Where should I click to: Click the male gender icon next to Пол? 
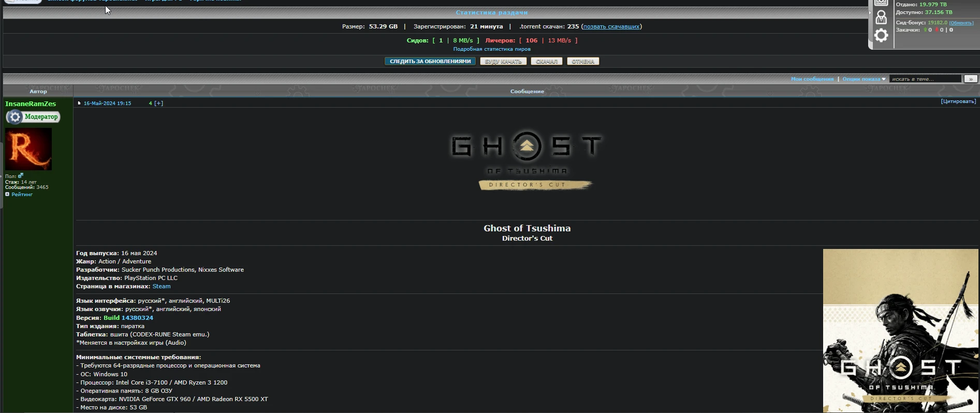pyautogui.click(x=21, y=176)
